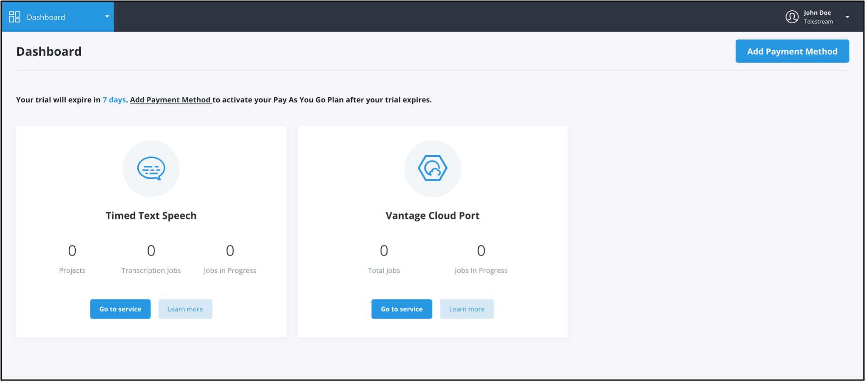Click the 7 days trial expiry text
Screen dimensions: 868x383
[114, 100]
